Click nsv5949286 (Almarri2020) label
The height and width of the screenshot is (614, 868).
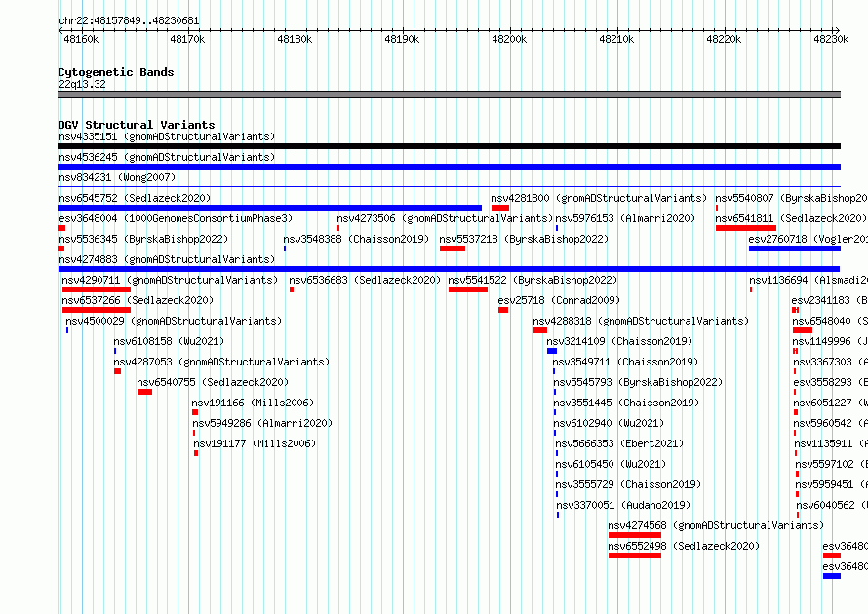pos(262,423)
